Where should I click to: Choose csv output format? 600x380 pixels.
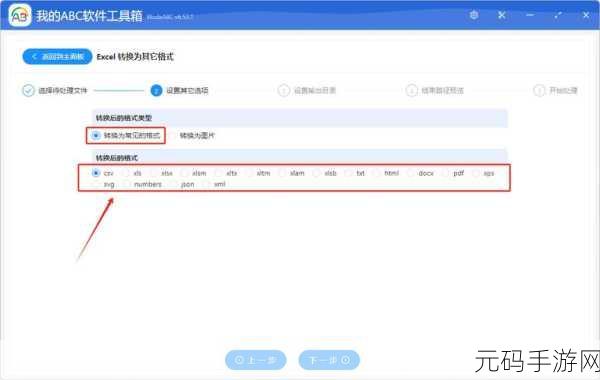103,173
